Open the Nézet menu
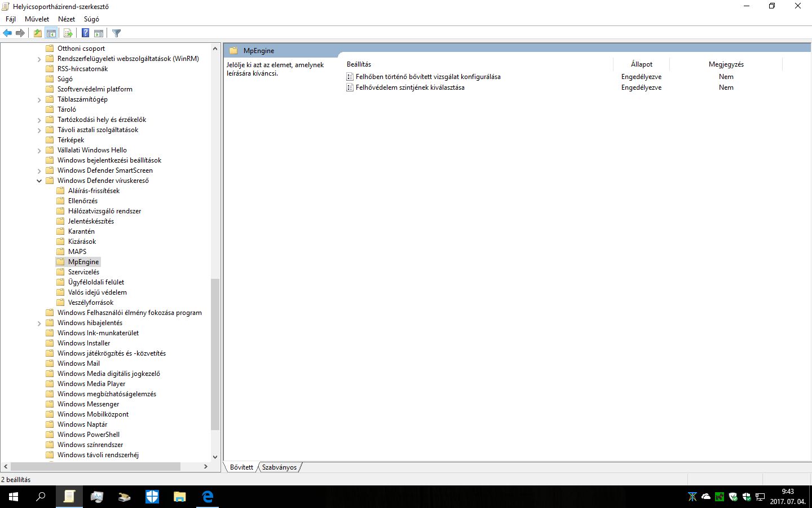 67,19
